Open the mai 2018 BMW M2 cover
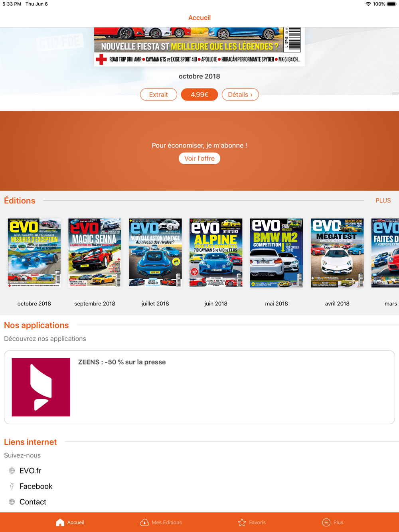This screenshot has width=399, height=532. pos(277,253)
